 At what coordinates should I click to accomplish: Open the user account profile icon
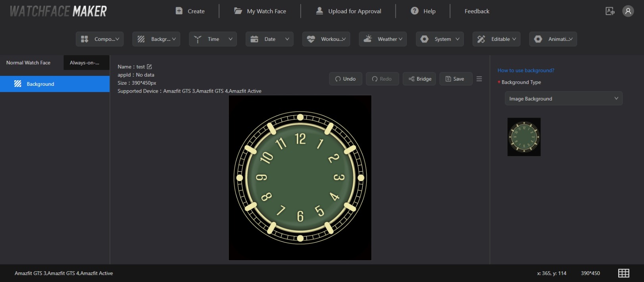point(628,11)
